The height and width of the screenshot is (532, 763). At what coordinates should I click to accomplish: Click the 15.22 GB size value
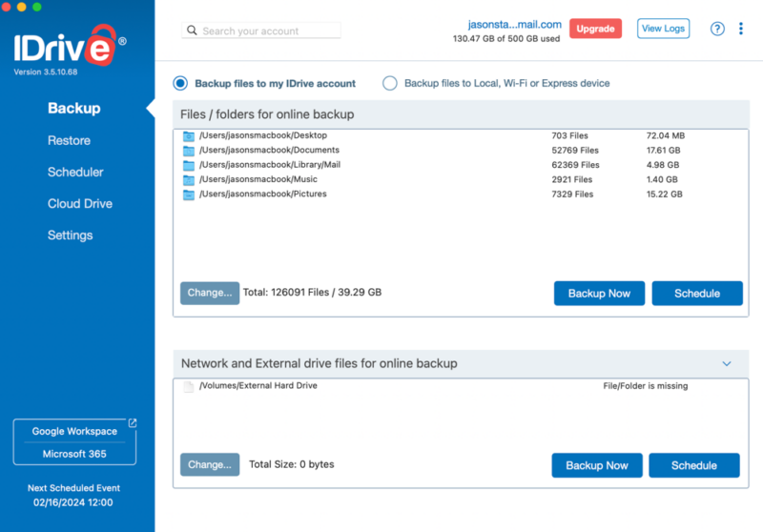(x=664, y=194)
